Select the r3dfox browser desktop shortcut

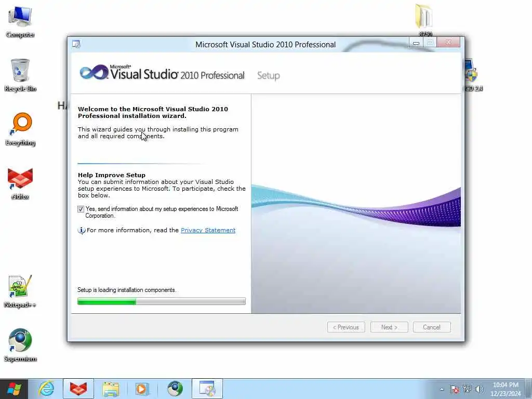(20, 183)
